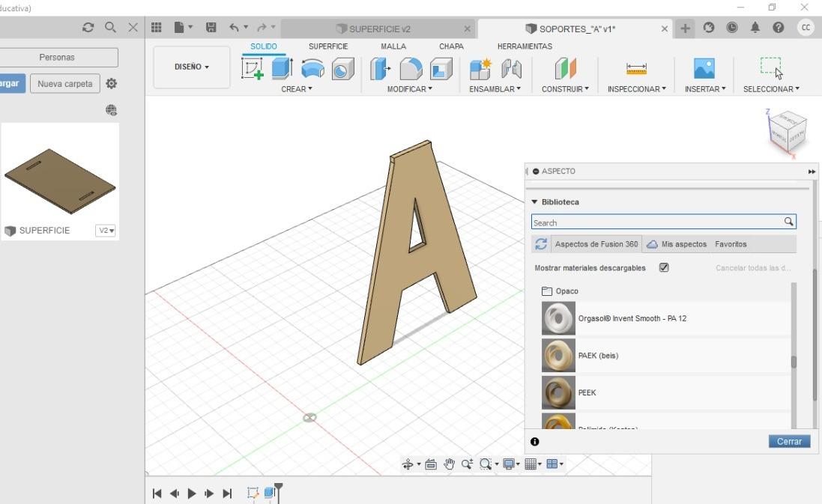This screenshot has width=822, height=504.
Task: Expand the CREAR menu
Action: pos(297,89)
